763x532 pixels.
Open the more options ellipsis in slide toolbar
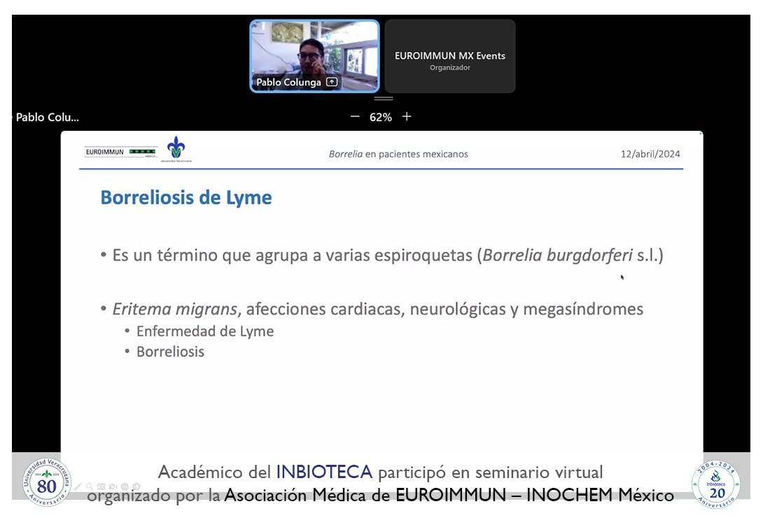(125, 486)
